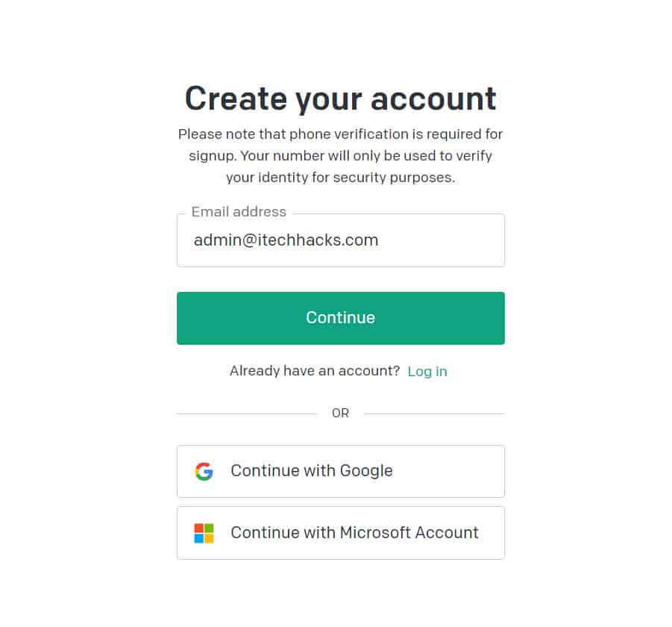
Task: Click the "Please note that phone verification" line
Action: pos(340,134)
